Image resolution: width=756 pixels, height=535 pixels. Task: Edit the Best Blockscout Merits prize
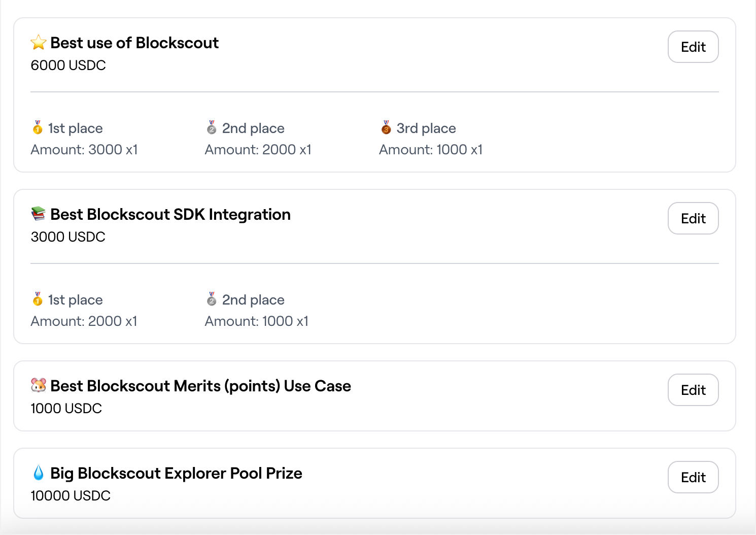coord(693,390)
